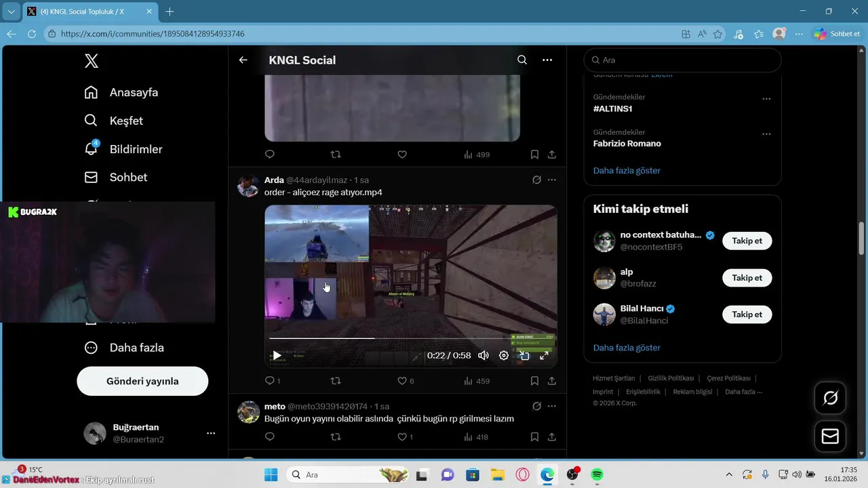The width and height of the screenshot is (868, 488).
Task: Share meto's post
Action: (552, 437)
